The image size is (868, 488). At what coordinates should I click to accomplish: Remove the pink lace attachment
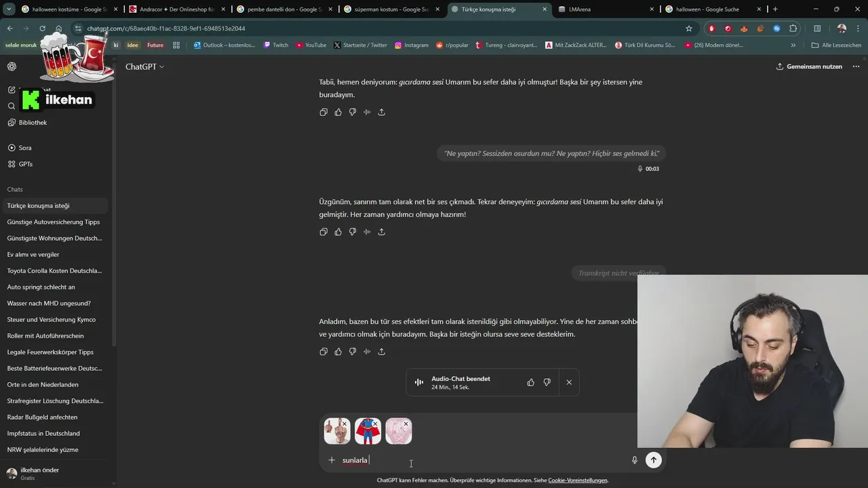coord(406,424)
